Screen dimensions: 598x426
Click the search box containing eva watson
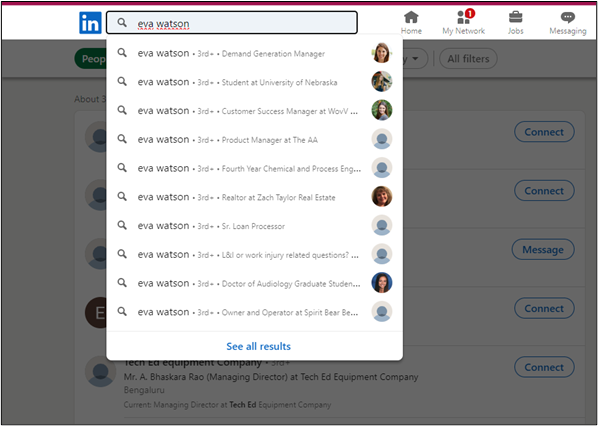tap(231, 23)
